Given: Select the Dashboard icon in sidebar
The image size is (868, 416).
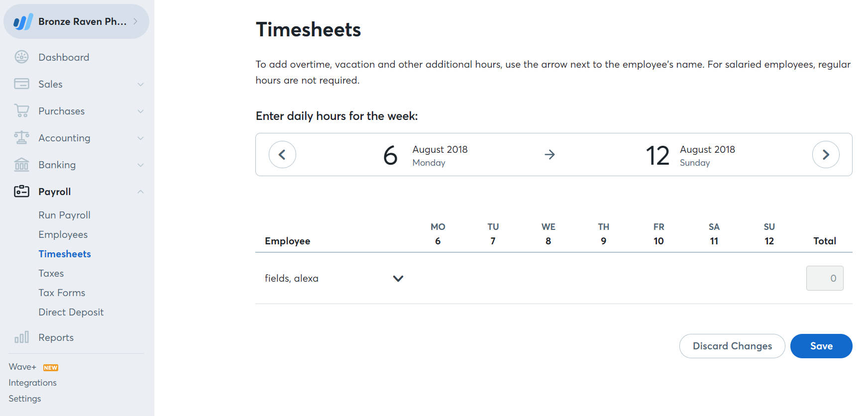Looking at the screenshot, I should 21,57.
